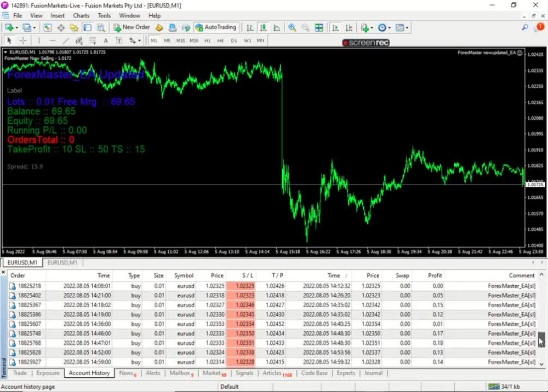
Task: Open the arrows tool dropdown
Action: 136,41
